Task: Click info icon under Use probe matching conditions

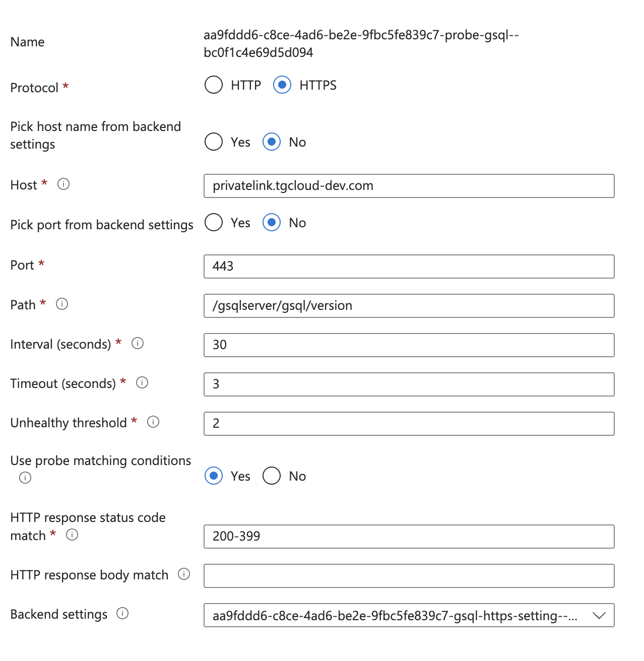Action: (x=25, y=478)
